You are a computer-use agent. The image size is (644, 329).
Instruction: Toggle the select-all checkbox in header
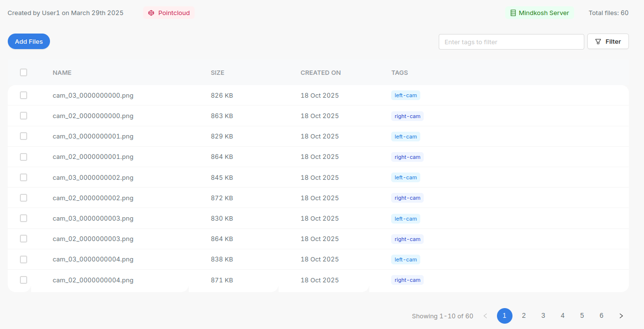23,72
